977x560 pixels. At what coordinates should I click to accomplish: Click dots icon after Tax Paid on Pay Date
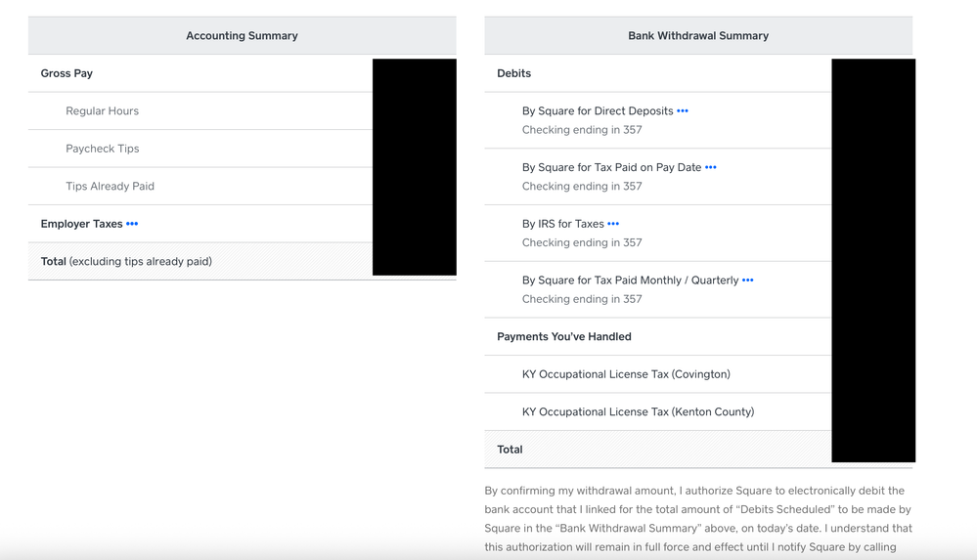pos(711,168)
